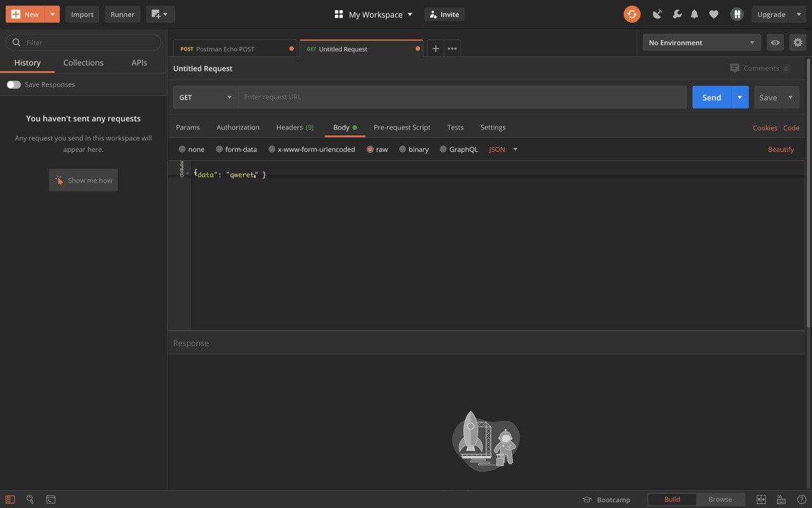
Task: Click the environment quick look eye icon
Action: coord(775,43)
